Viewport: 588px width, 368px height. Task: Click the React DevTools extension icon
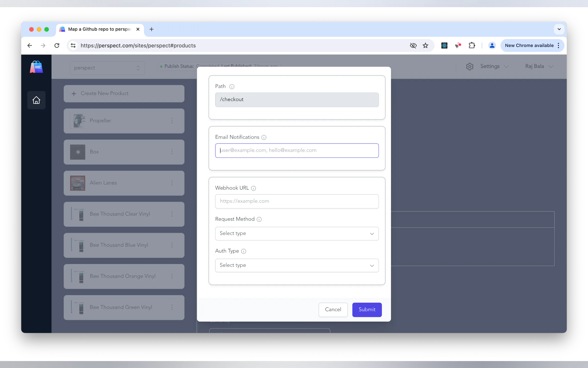(x=444, y=45)
